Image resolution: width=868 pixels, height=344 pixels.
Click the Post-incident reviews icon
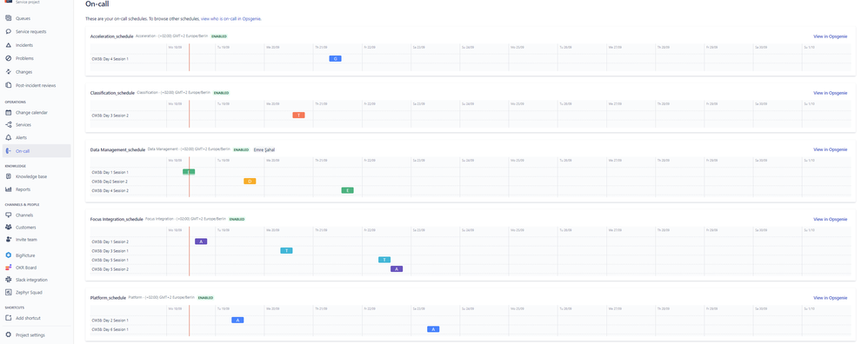tap(9, 85)
